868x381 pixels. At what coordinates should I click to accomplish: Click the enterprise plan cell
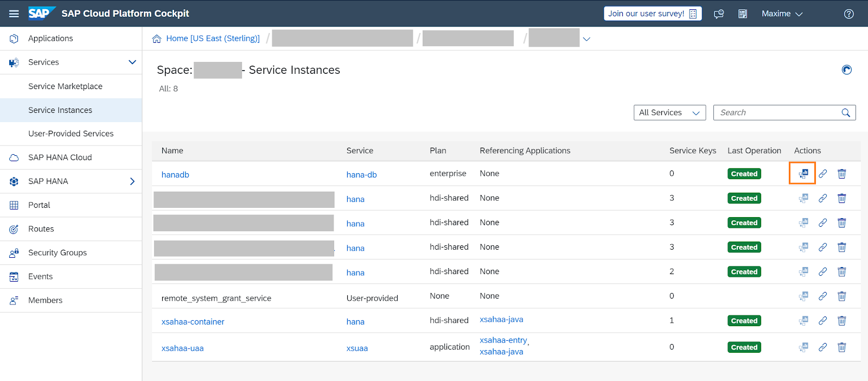(x=448, y=174)
